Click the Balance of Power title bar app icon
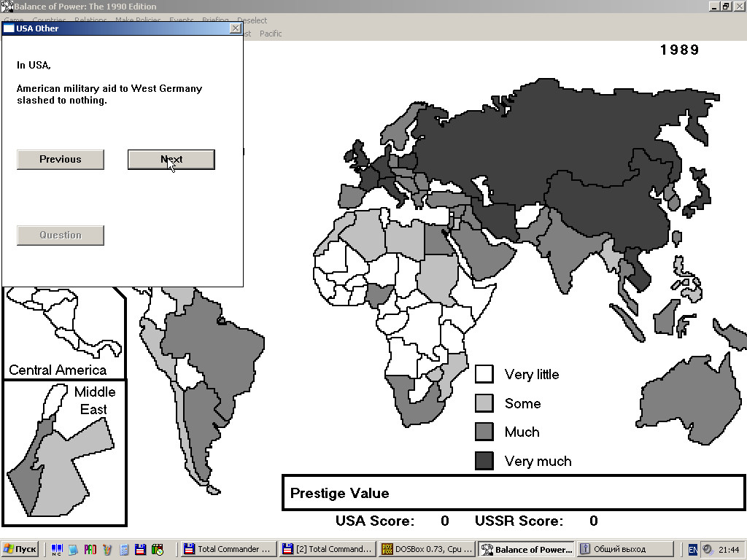Image resolution: width=747 pixels, height=560 pixels. [x=7, y=6]
